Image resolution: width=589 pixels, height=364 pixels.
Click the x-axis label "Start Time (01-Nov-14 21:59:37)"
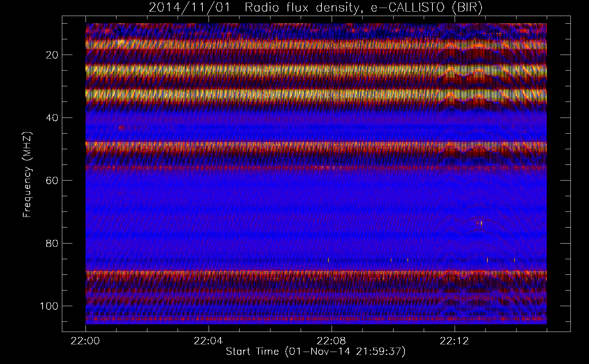point(316,352)
